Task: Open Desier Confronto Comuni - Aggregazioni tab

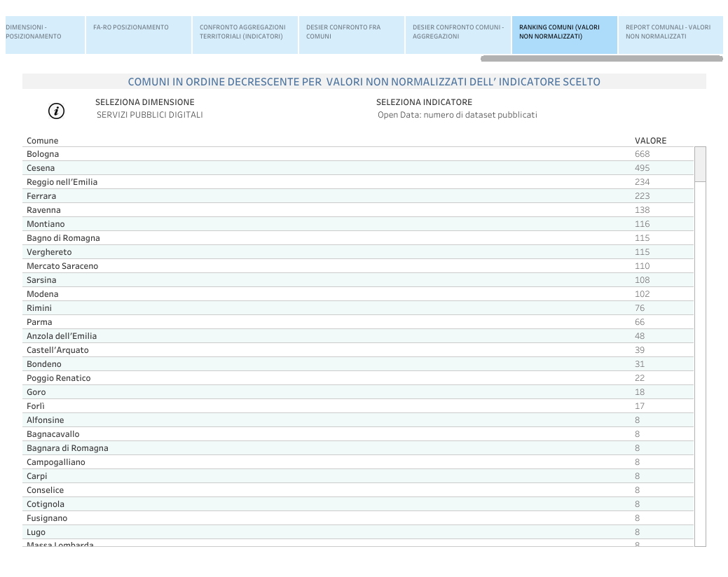Action: (x=458, y=35)
